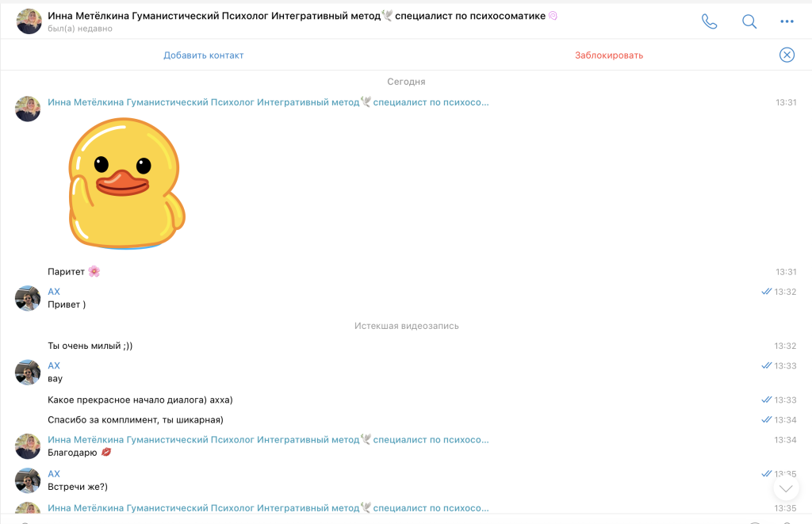Open AX avatar next to Привет message
This screenshot has width=812, height=524.
click(28, 298)
